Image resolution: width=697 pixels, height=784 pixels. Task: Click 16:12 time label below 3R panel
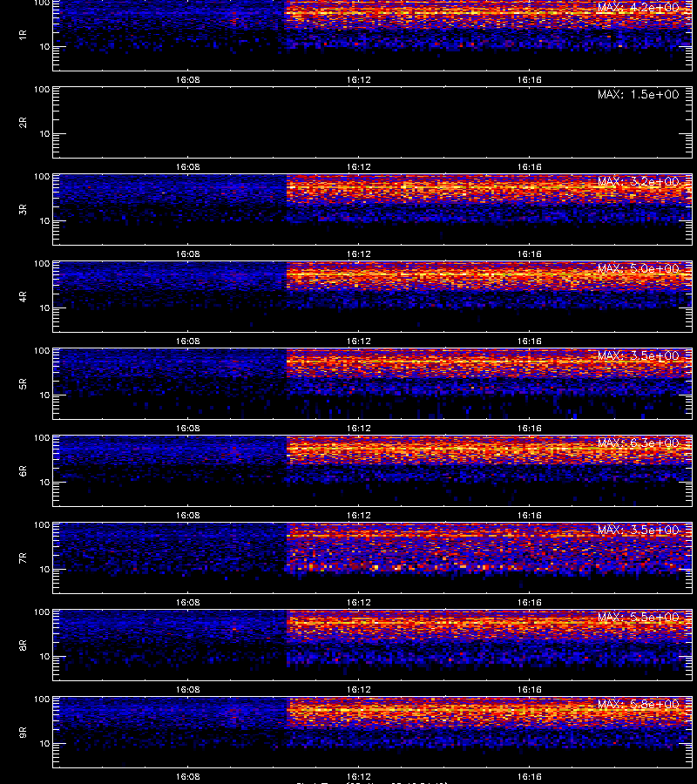click(x=358, y=254)
